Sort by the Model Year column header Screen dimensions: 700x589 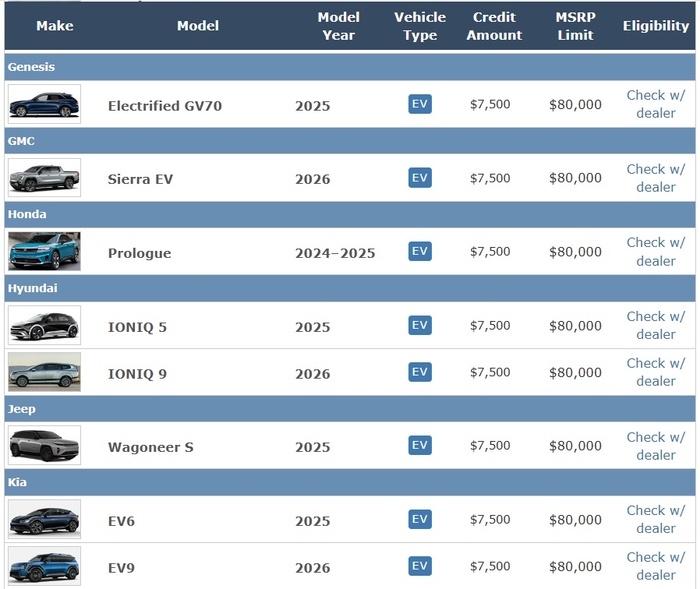(338, 26)
